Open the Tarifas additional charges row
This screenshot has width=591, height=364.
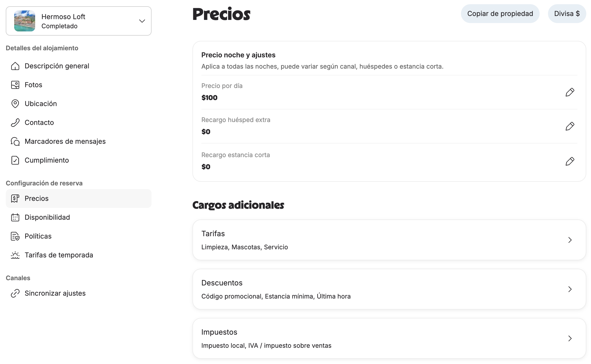(389, 240)
